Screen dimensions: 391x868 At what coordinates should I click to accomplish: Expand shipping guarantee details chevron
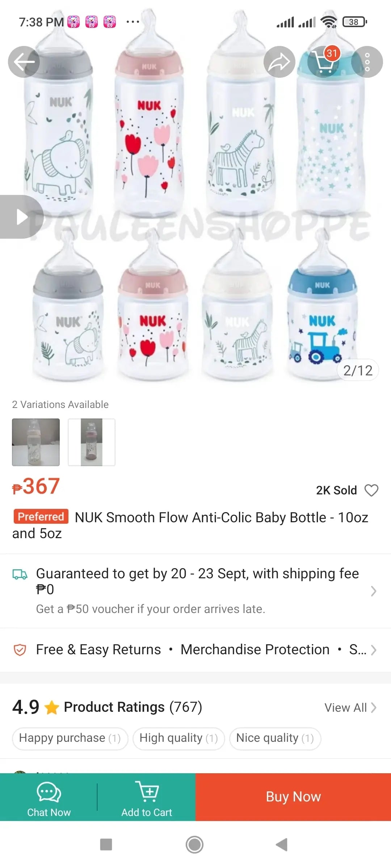[374, 591]
